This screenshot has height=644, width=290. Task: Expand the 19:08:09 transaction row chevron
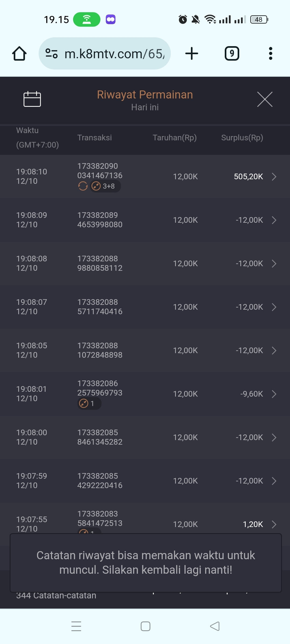tap(274, 220)
